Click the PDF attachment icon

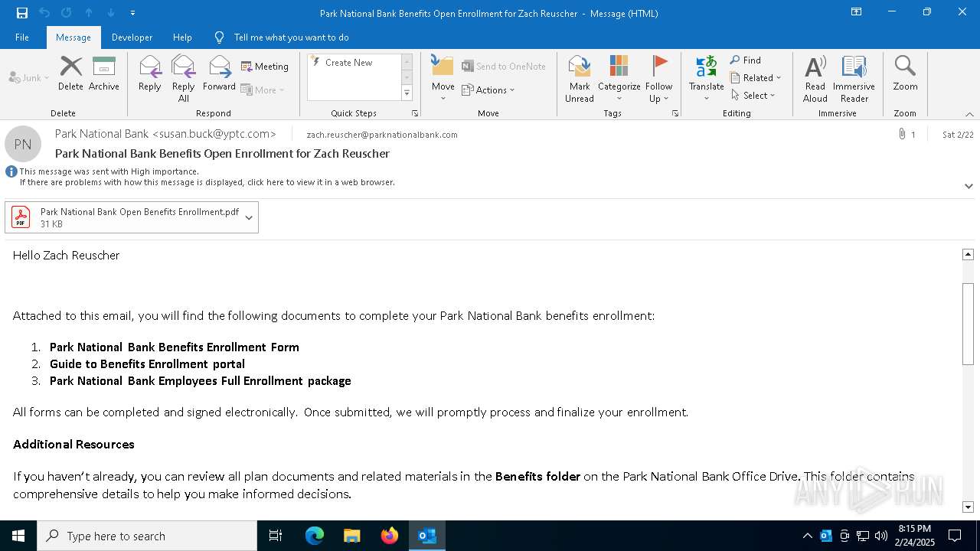point(21,217)
